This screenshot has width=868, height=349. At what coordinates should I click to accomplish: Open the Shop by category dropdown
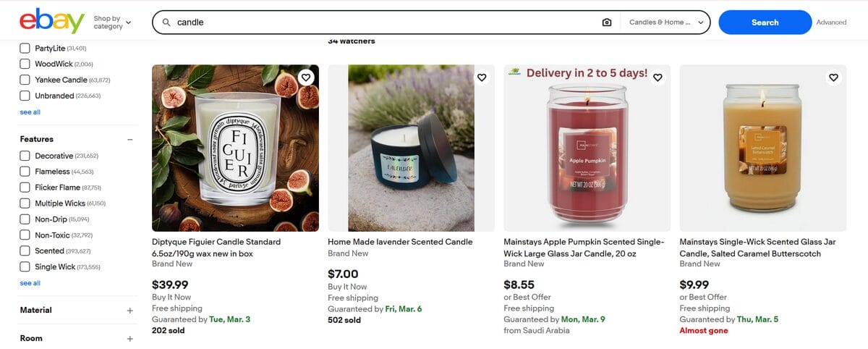[x=112, y=22]
